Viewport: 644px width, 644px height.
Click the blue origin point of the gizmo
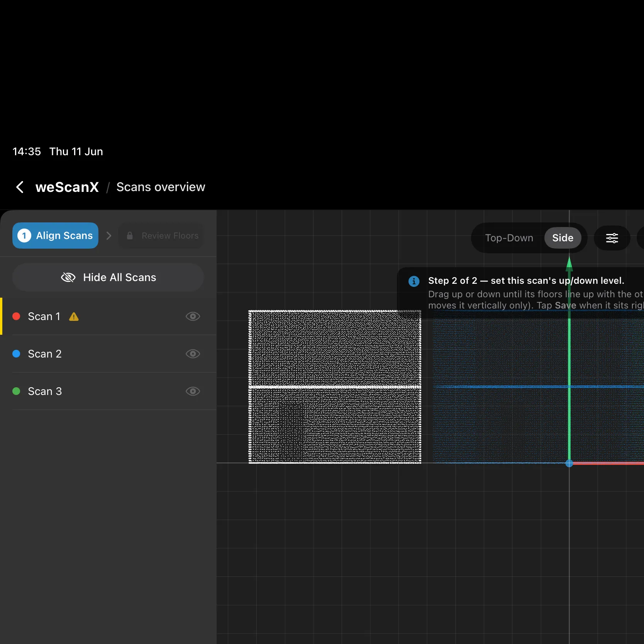click(x=569, y=463)
